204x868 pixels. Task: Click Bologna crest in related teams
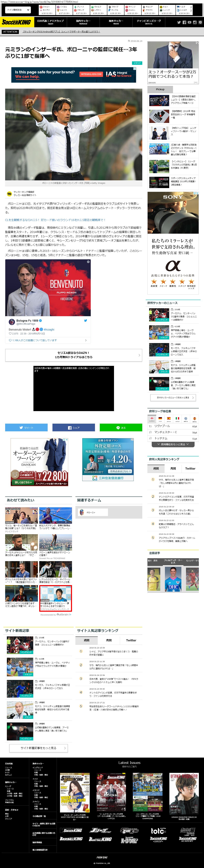(82, 512)
